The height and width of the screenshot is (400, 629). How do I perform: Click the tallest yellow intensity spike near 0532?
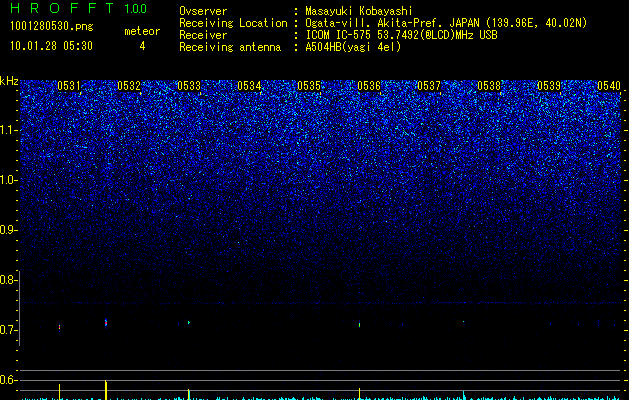click(x=106, y=390)
